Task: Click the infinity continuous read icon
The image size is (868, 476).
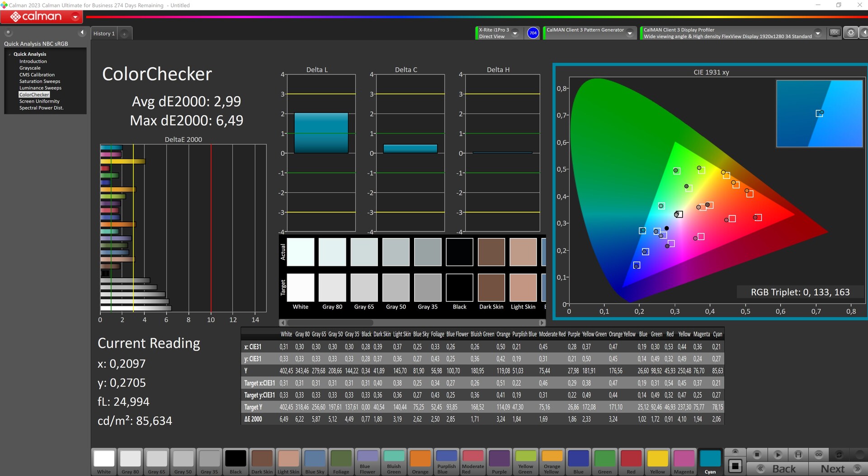Action: (818, 454)
